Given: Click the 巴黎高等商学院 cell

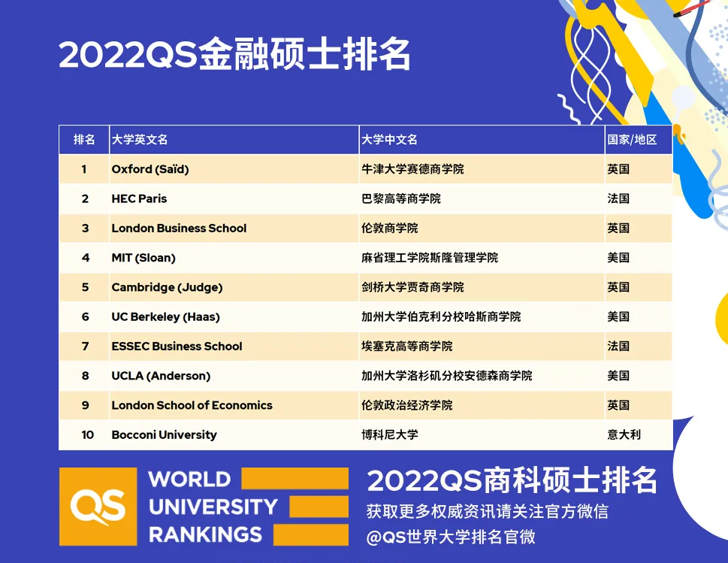Looking at the screenshot, I should tap(482, 198).
